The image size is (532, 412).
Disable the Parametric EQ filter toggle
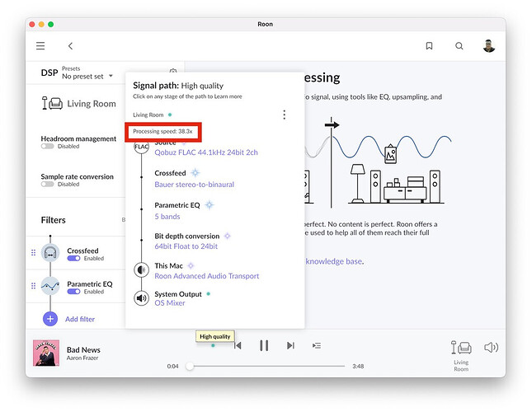73,292
